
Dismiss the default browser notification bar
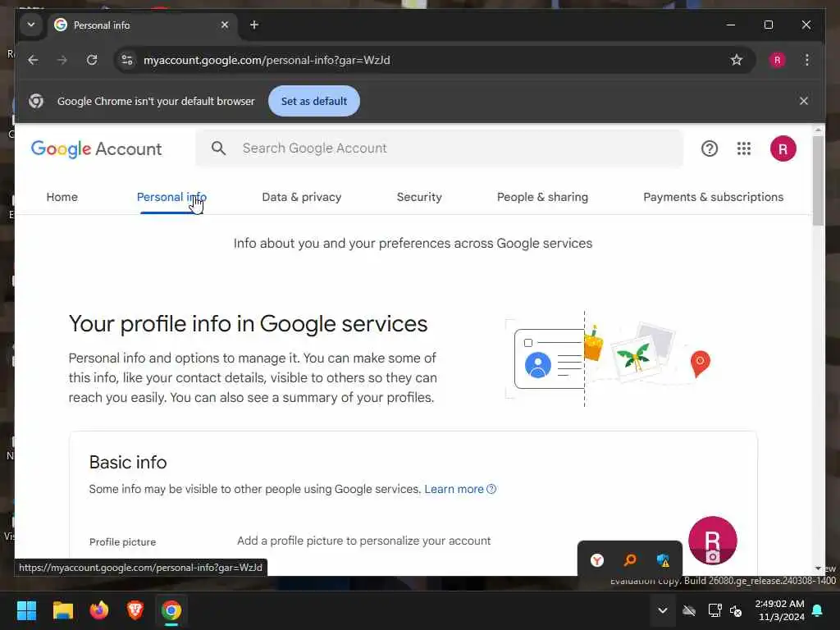[x=804, y=101]
